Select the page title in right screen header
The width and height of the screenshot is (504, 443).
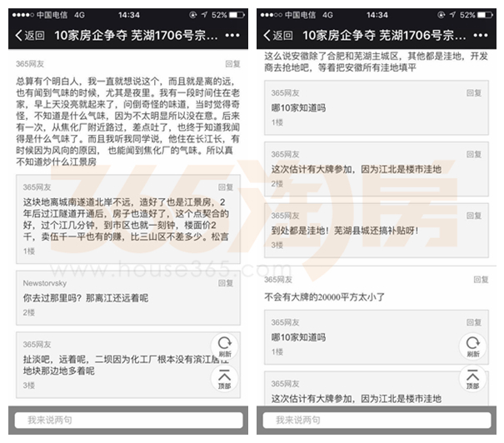point(384,35)
